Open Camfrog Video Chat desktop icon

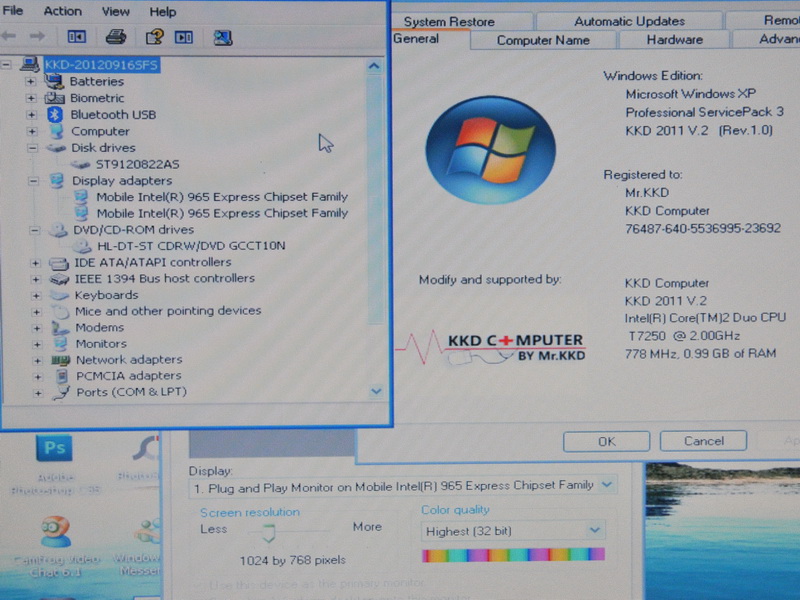click(x=55, y=533)
